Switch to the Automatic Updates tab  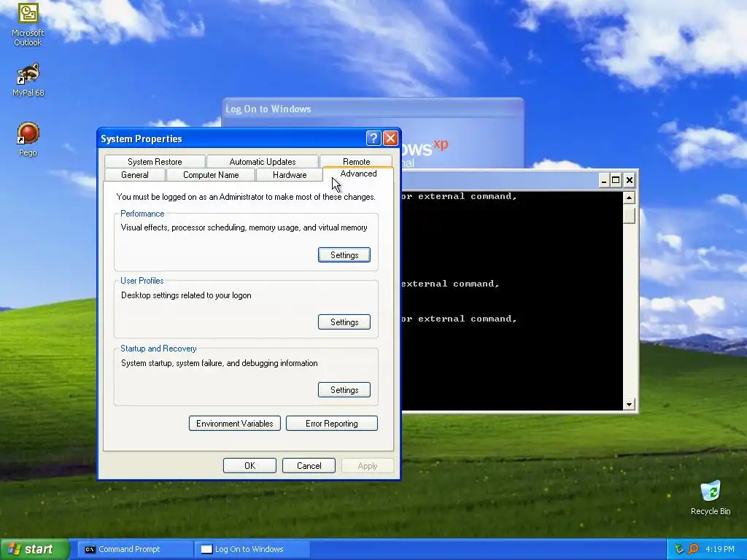click(x=263, y=161)
